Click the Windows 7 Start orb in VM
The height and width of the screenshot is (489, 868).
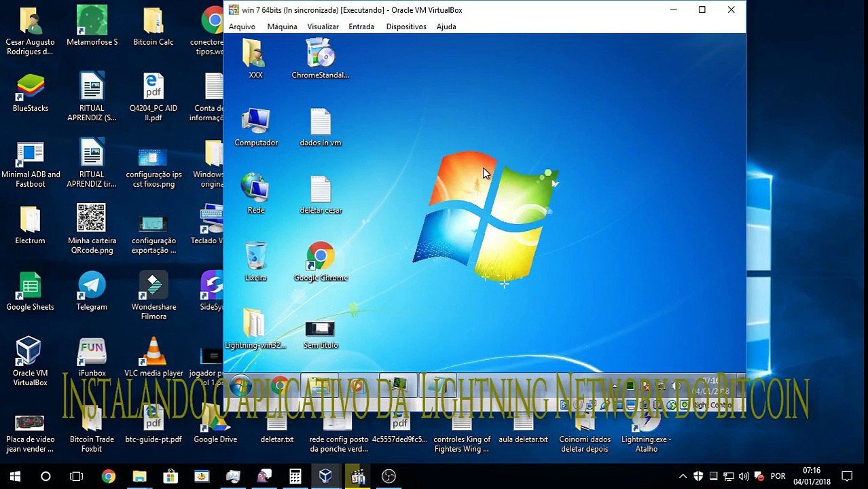click(240, 386)
